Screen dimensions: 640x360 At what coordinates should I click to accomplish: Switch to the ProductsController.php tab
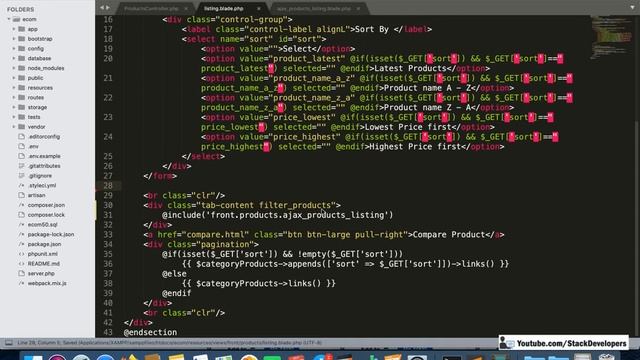[x=151, y=8]
